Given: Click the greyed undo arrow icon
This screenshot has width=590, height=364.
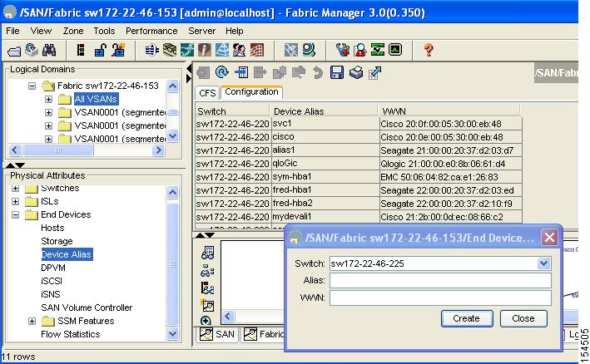Looking at the screenshot, I should coord(318,72).
